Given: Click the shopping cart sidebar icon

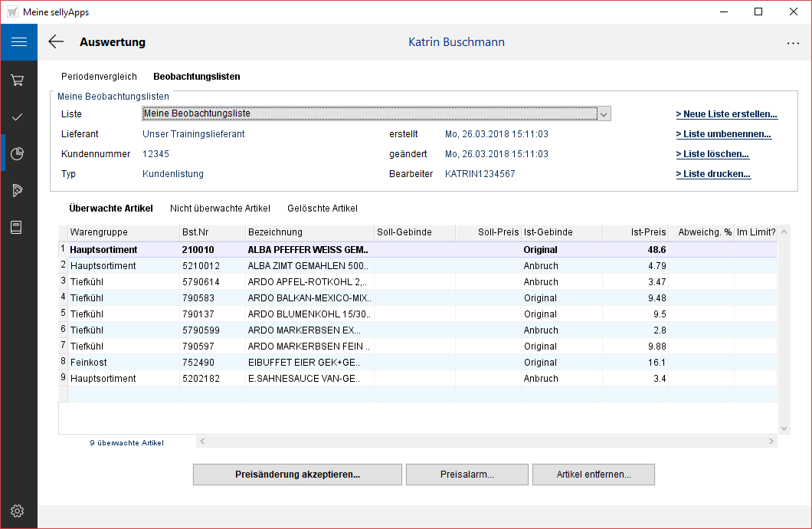Looking at the screenshot, I should tap(18, 80).
